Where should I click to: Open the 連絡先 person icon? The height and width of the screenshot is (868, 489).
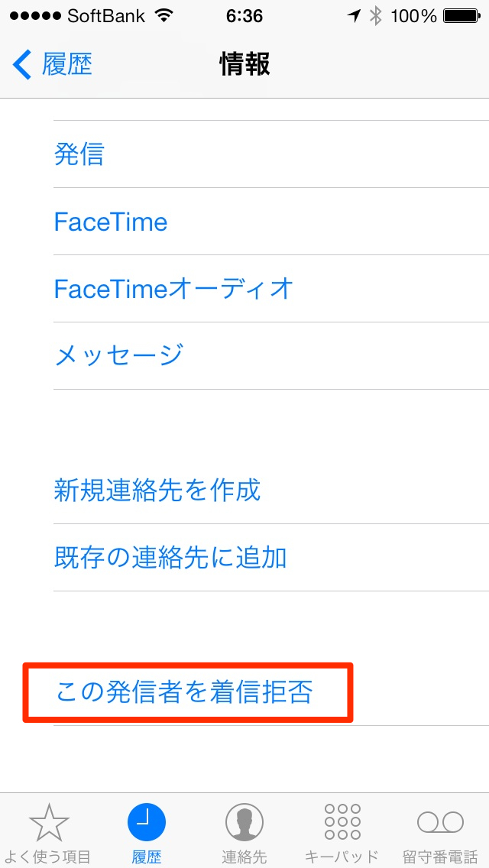click(244, 822)
